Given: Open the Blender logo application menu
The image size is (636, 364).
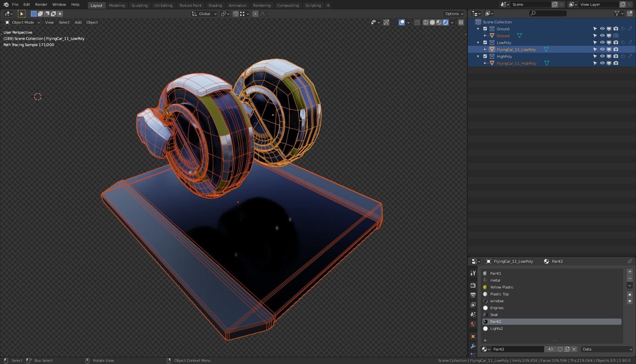Looking at the screenshot, I should click(x=6, y=4).
